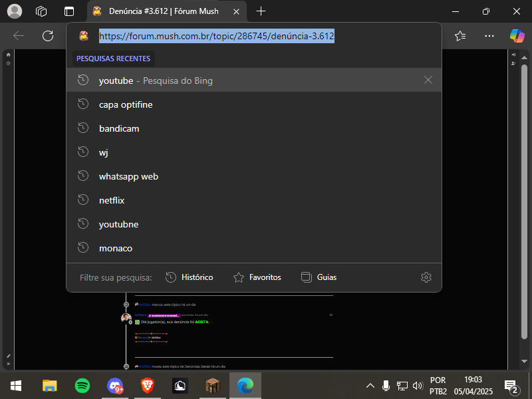Click the register user icon in right sidebar
This screenshot has width=532, height=399.
(513, 63)
